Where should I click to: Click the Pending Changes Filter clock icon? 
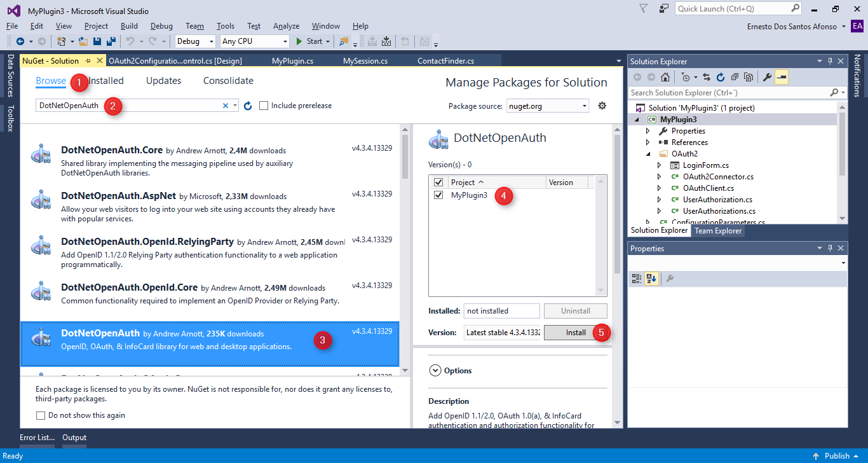[685, 77]
